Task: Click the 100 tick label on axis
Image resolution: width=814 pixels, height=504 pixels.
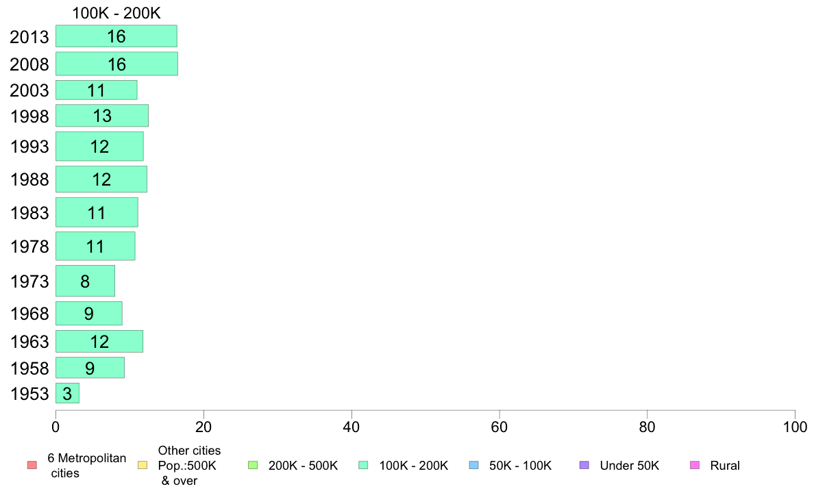Action: [795, 427]
